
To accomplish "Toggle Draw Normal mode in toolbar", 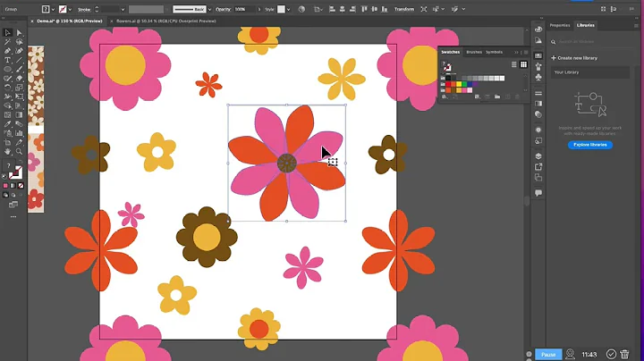I will pos(5,196).
